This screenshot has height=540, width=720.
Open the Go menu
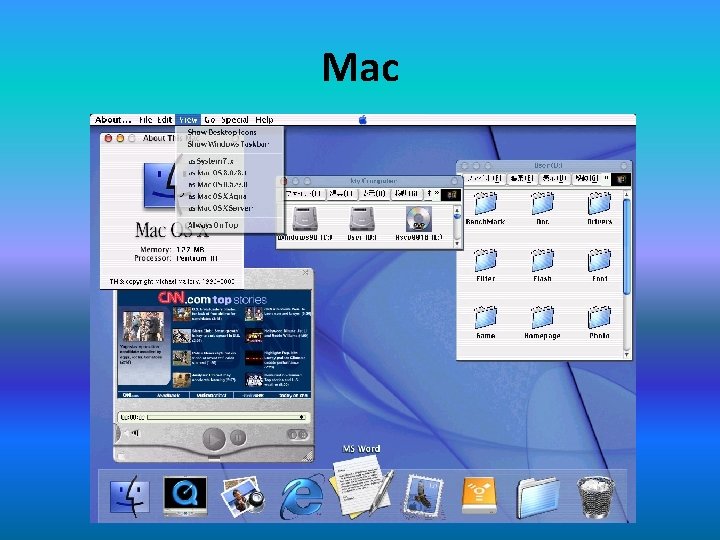(210, 120)
